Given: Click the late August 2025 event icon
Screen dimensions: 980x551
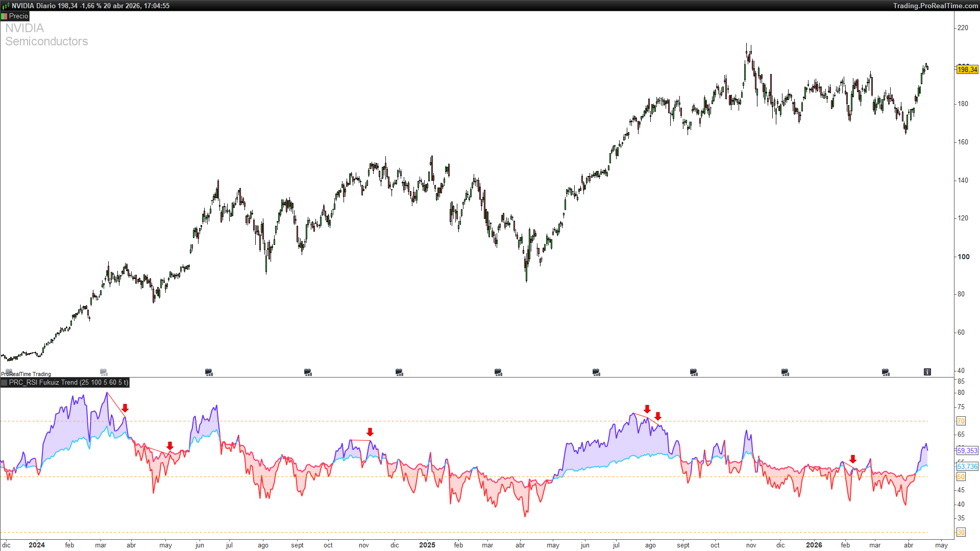Looking at the screenshot, I should pyautogui.click(x=694, y=372).
